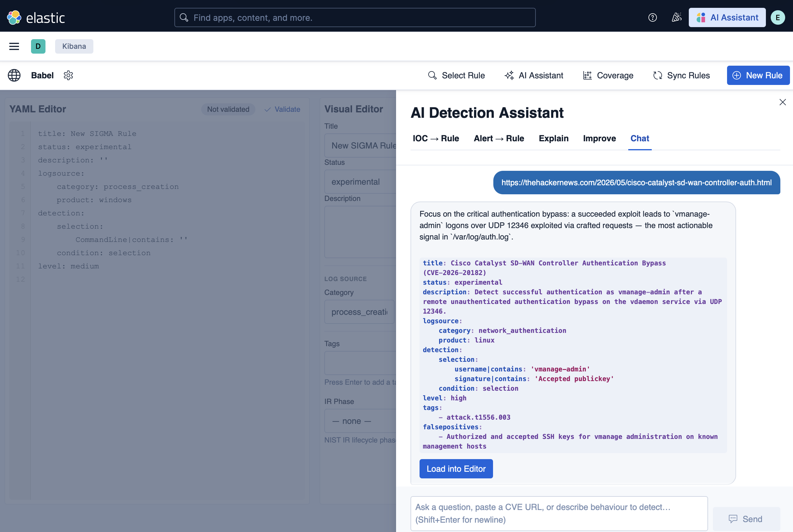Click the Validate button in YAML Editor

(282, 109)
